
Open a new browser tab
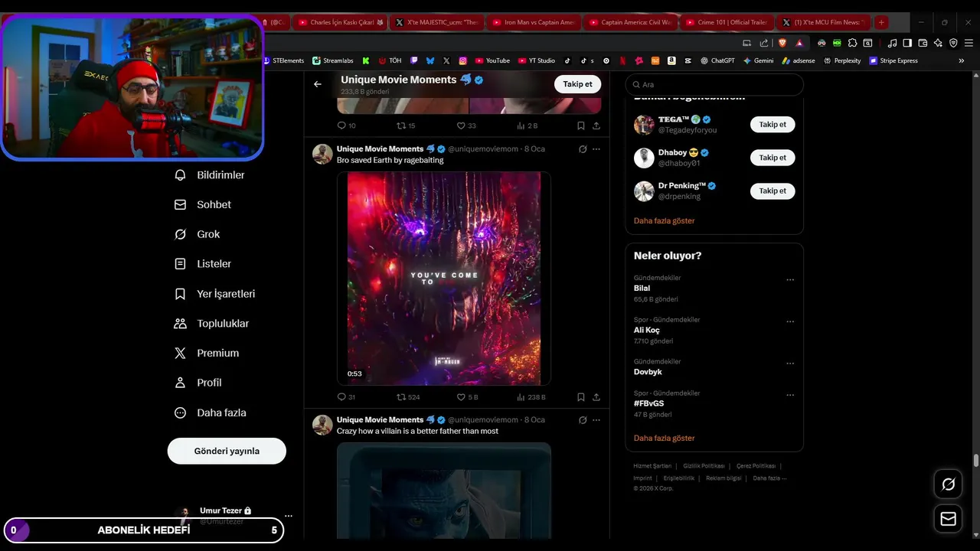[881, 22]
